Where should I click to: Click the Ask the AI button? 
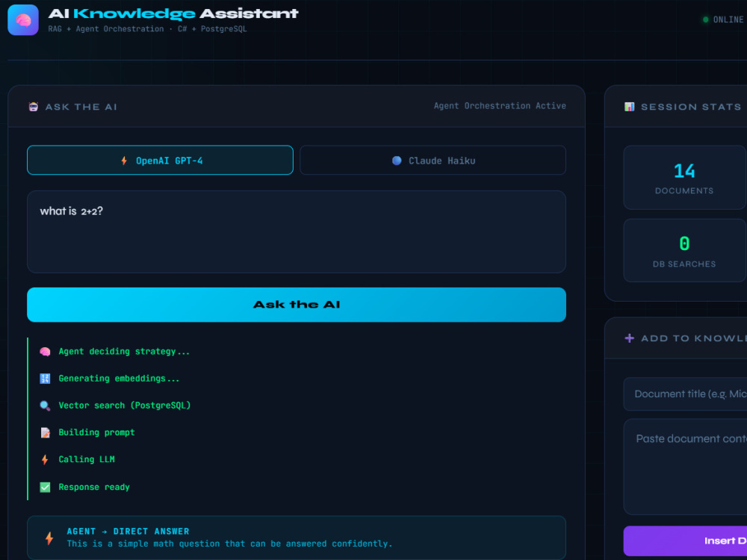(x=297, y=305)
